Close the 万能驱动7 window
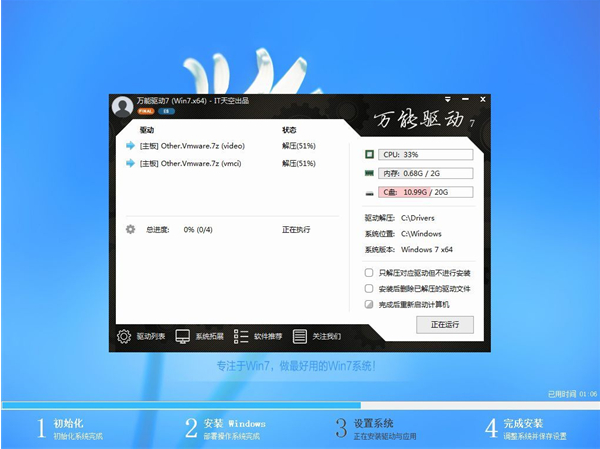 [483, 99]
